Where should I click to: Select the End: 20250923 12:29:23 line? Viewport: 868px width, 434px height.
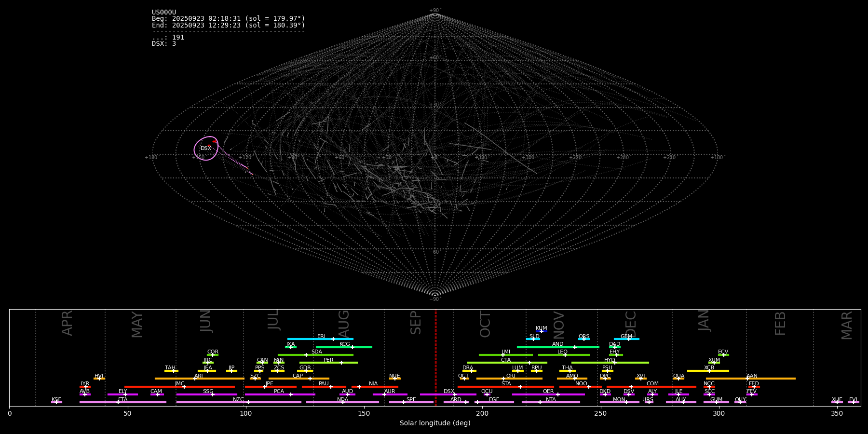pos(229,25)
